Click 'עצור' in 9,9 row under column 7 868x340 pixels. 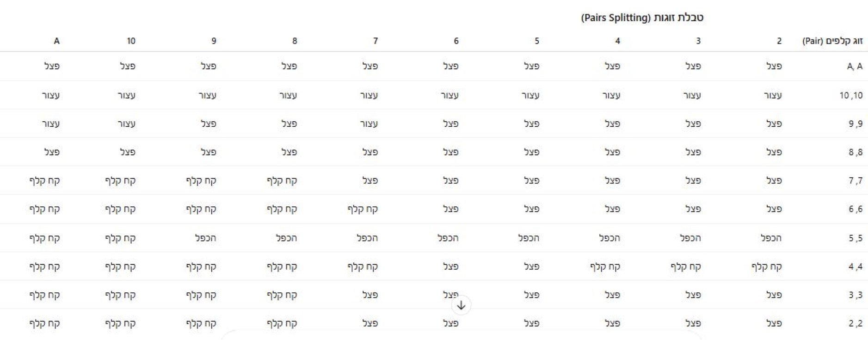point(369,124)
